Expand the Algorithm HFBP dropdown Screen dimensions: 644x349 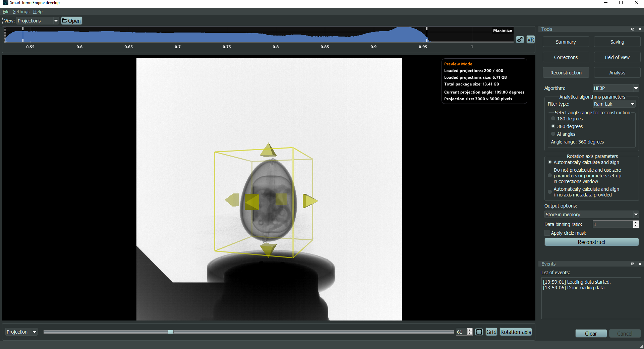click(616, 88)
